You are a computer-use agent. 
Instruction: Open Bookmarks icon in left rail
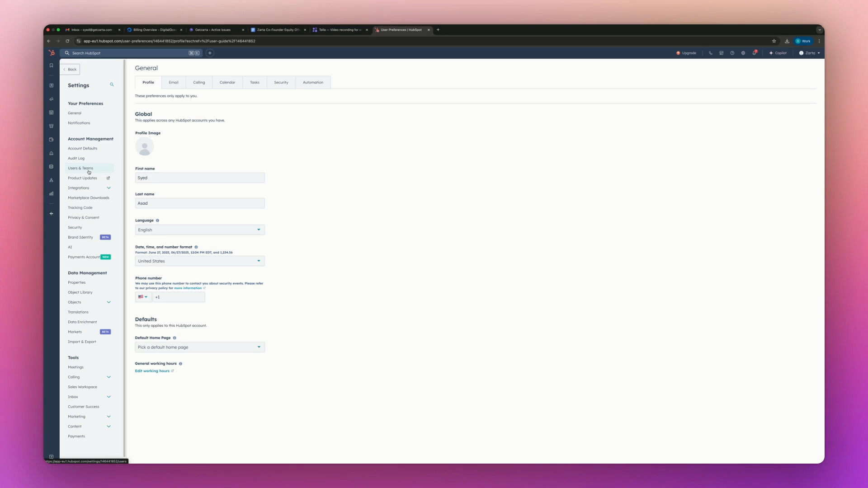pyautogui.click(x=51, y=66)
